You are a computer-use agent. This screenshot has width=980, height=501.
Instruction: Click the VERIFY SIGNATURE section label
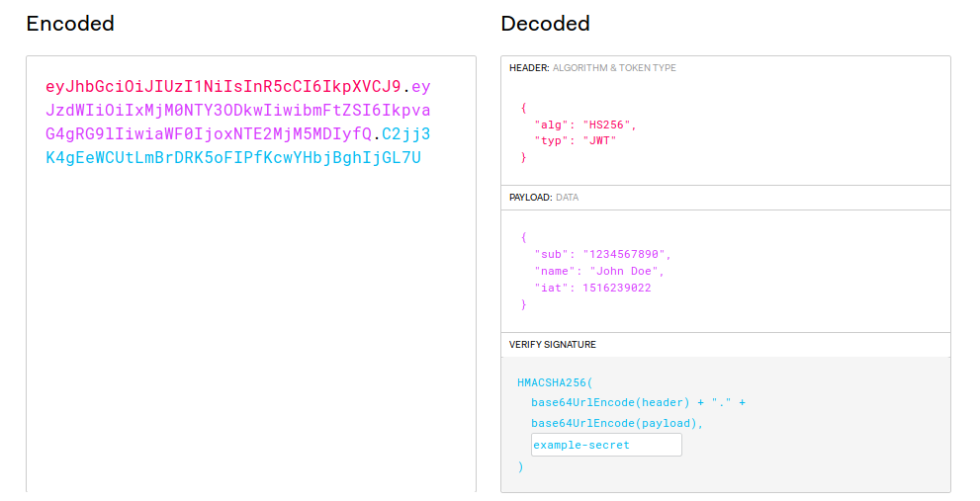click(553, 344)
